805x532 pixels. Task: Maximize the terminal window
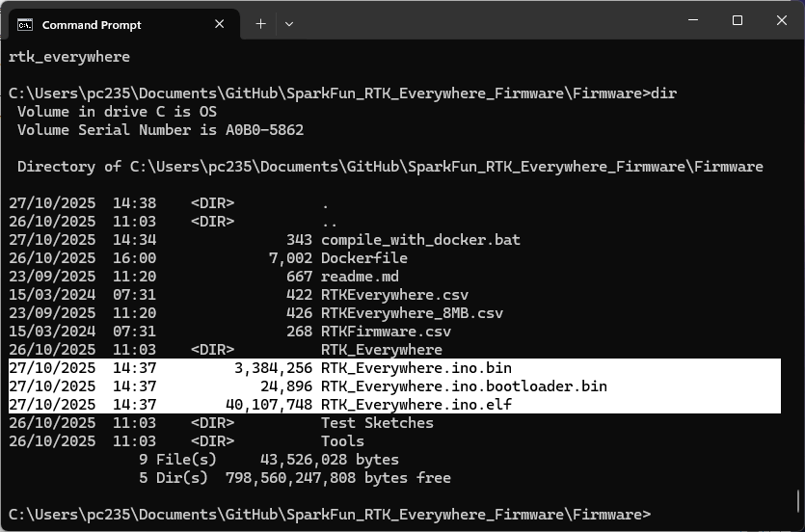coord(738,20)
